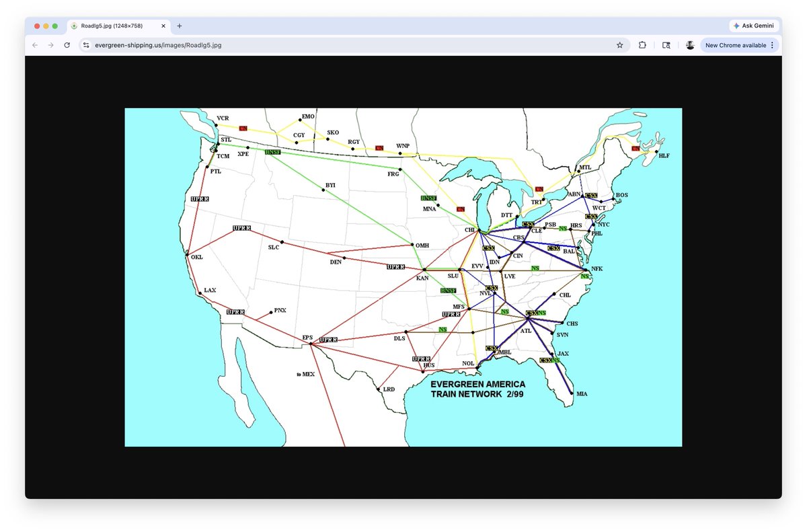
Task: Select the Roadlg5.jpg browser tab
Action: 118,26
